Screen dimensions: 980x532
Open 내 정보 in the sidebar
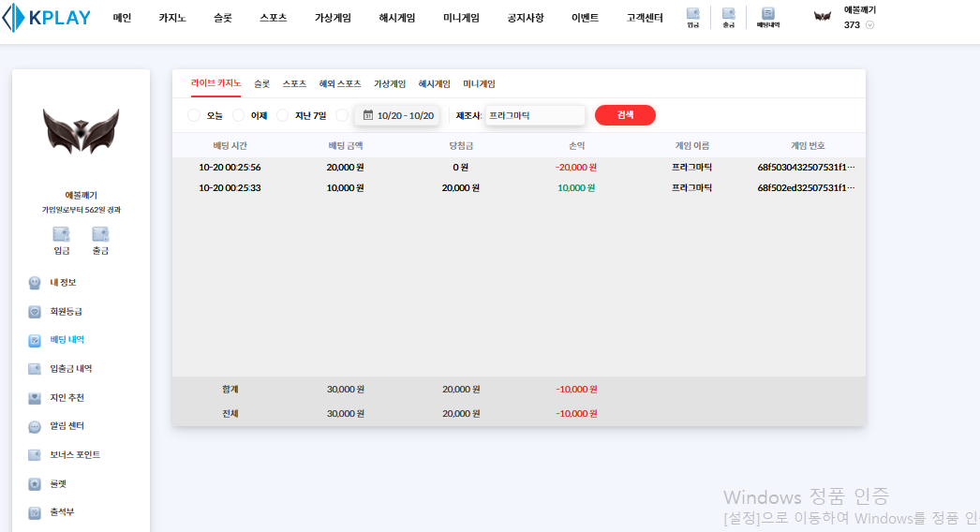[62, 282]
